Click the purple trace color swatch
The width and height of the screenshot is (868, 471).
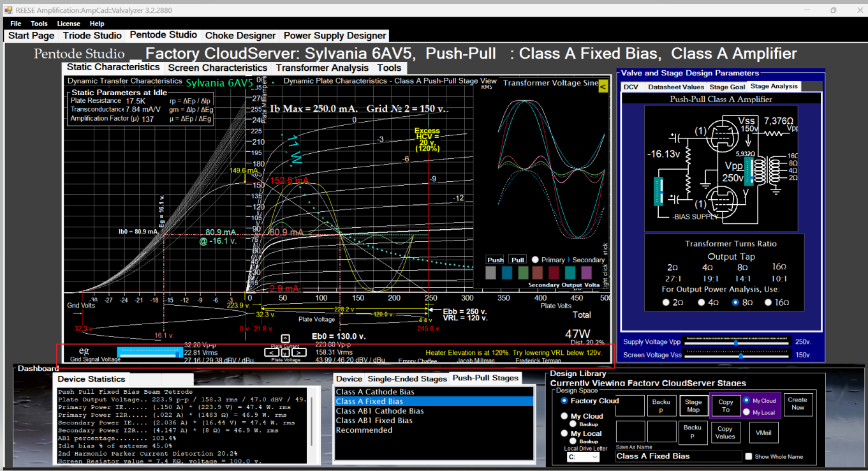(x=586, y=273)
